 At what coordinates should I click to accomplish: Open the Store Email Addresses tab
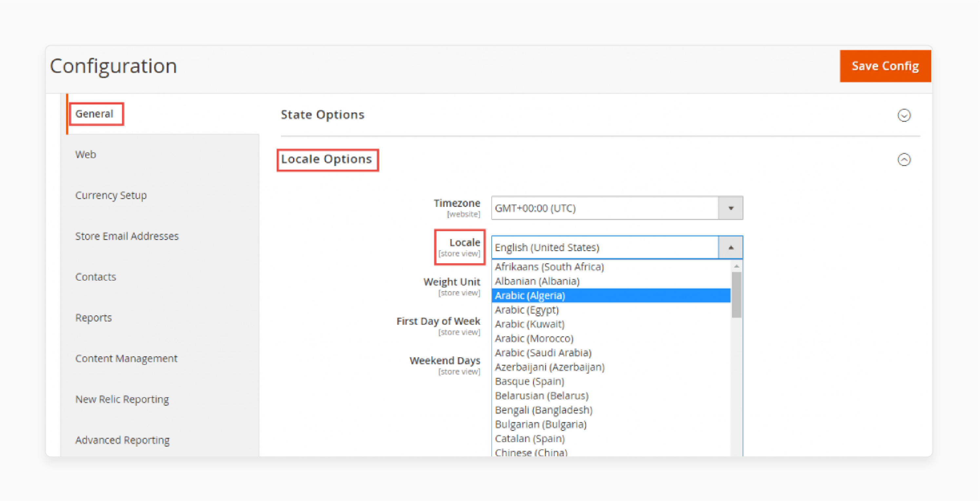127,236
